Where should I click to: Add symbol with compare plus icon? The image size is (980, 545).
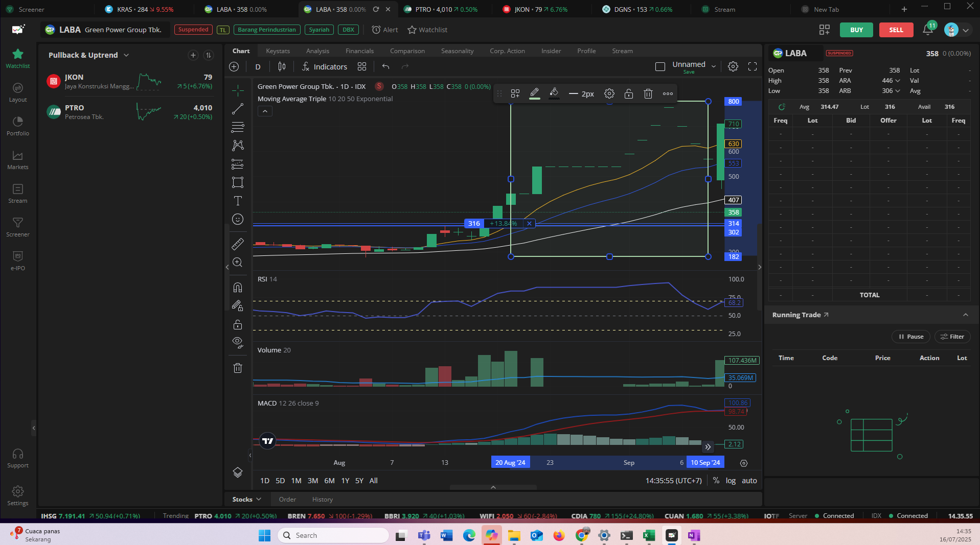(x=234, y=66)
